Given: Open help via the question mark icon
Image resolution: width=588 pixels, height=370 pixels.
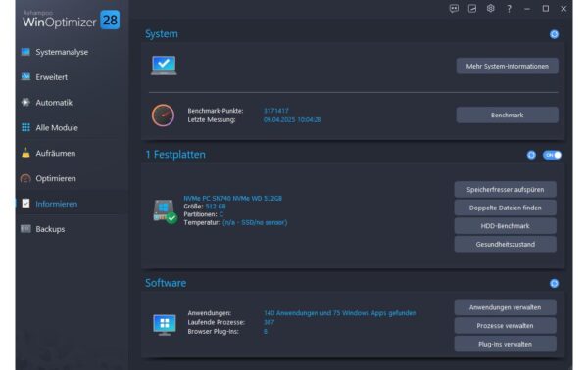Looking at the screenshot, I should pos(509,9).
